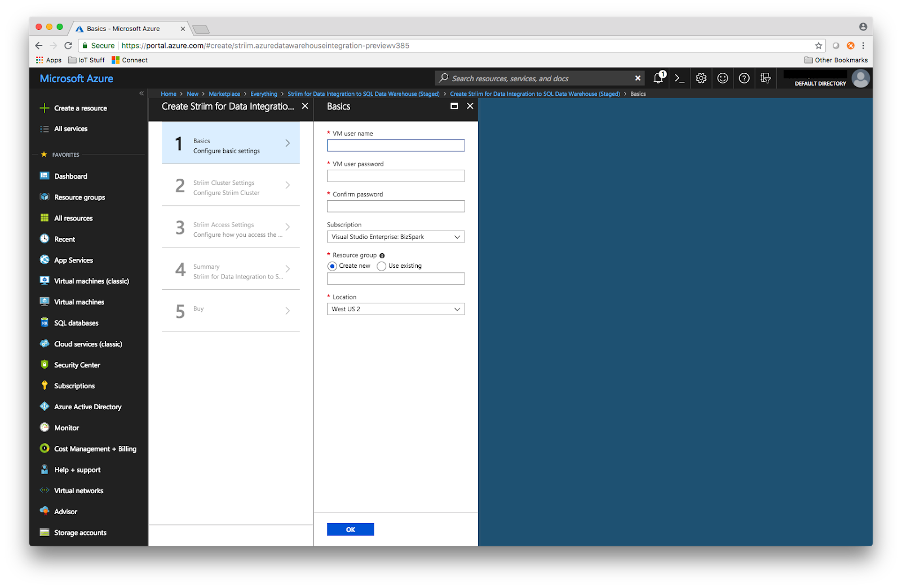Open Cloud services (classic) in sidebar
902x588 pixels.
click(89, 344)
